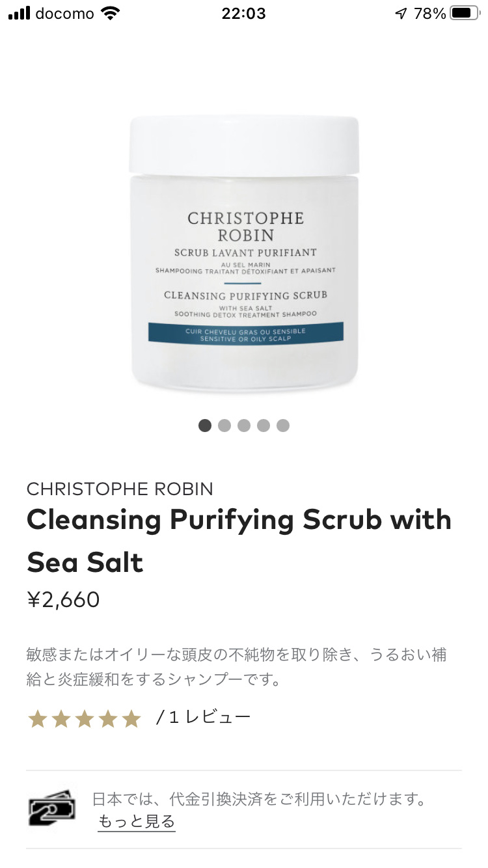Tap the first carousel pagination dot

point(205,426)
